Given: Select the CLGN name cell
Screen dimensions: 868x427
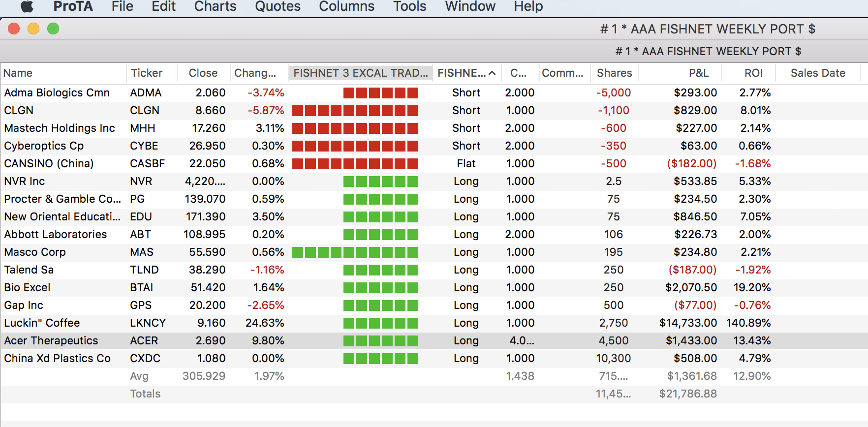Looking at the screenshot, I should pos(19,110).
